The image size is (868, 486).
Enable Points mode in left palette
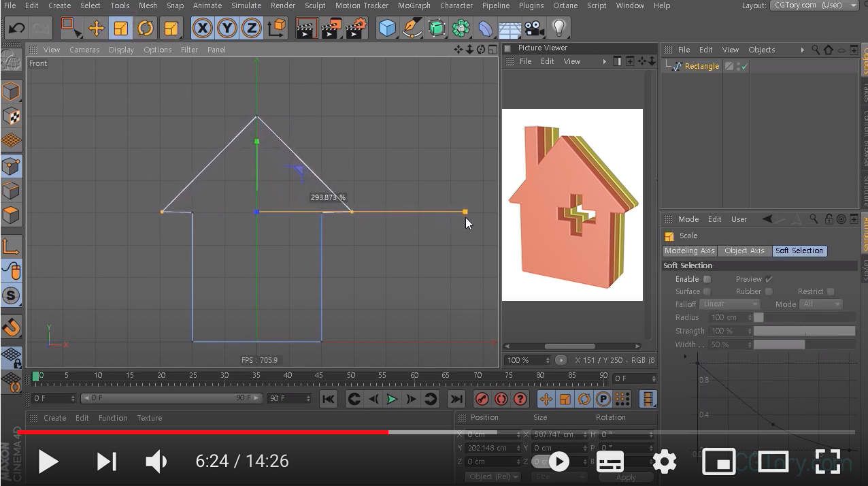[11, 166]
